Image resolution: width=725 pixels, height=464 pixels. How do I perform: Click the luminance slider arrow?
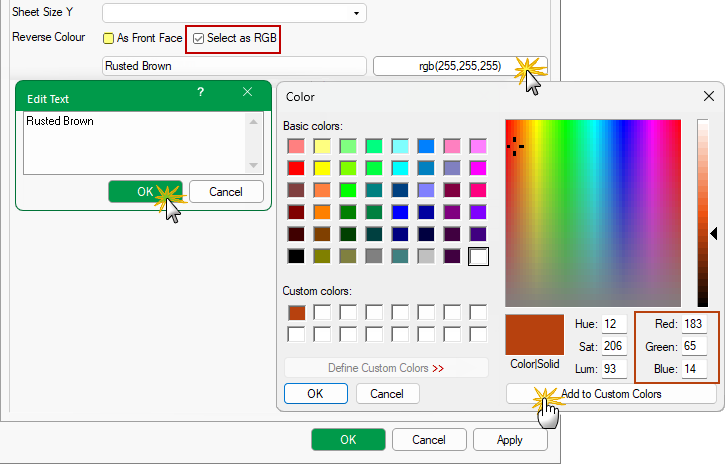[714, 234]
